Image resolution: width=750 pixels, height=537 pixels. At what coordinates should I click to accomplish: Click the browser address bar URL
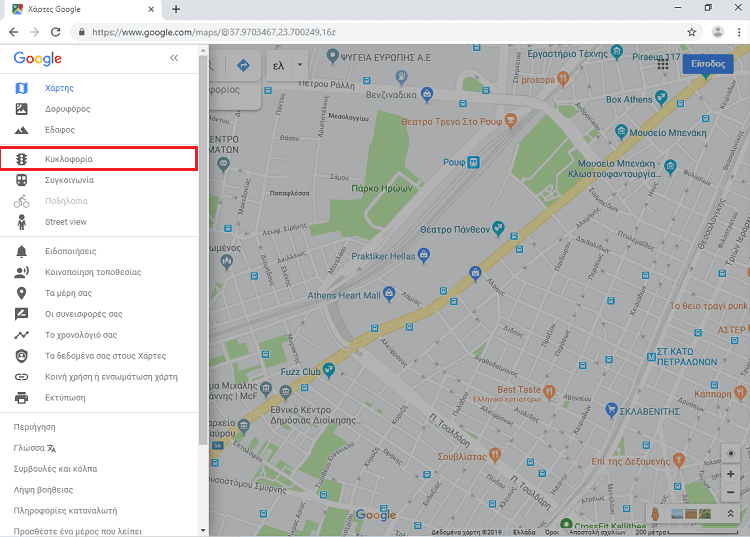pyautogui.click(x=214, y=32)
